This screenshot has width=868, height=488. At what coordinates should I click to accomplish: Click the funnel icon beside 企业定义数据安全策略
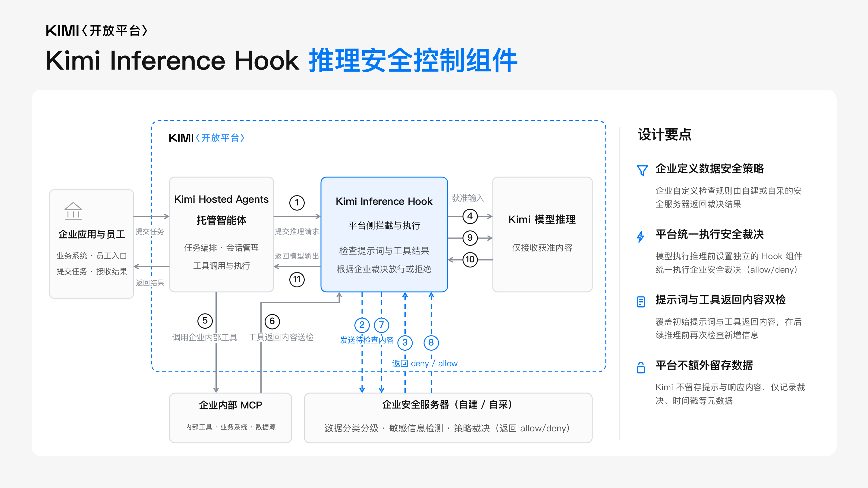pos(642,170)
